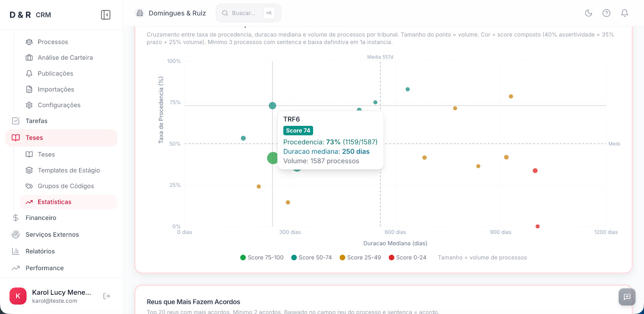Open the help question mark icon
The image size is (644, 314).
point(606,13)
